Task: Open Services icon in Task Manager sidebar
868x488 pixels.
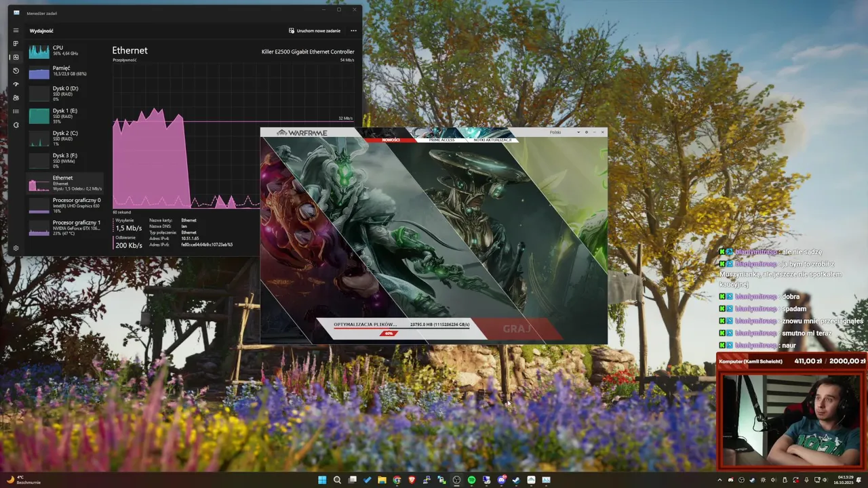Action: coord(16,125)
